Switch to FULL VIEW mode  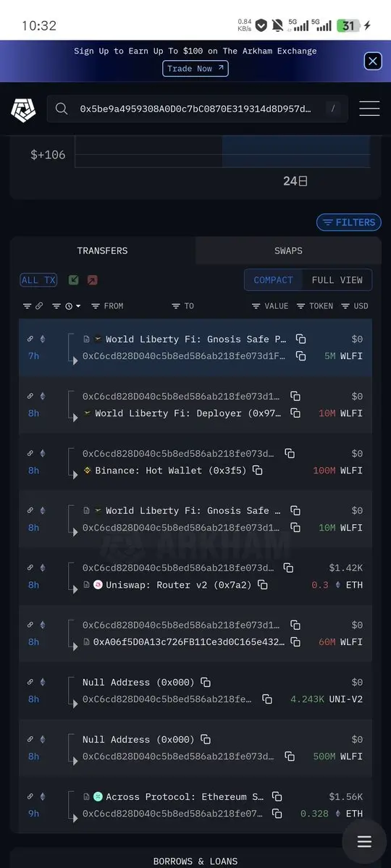pos(337,280)
